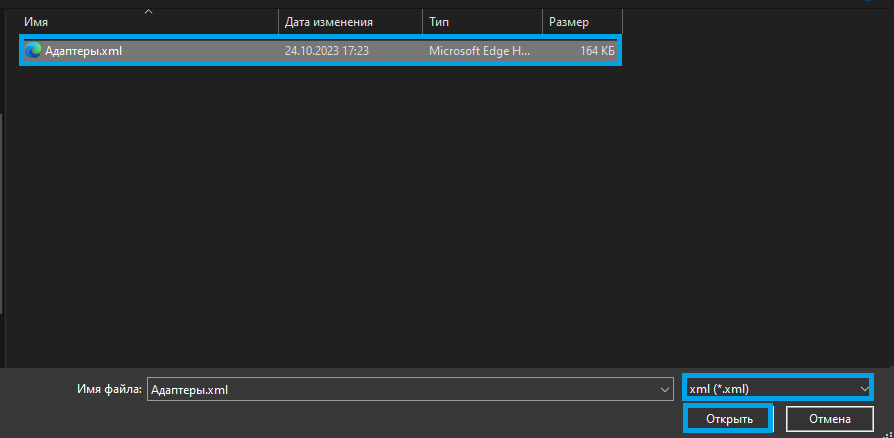Select the Адаптеры.xml file row
Screen dimensions: 894x438
click(x=320, y=51)
